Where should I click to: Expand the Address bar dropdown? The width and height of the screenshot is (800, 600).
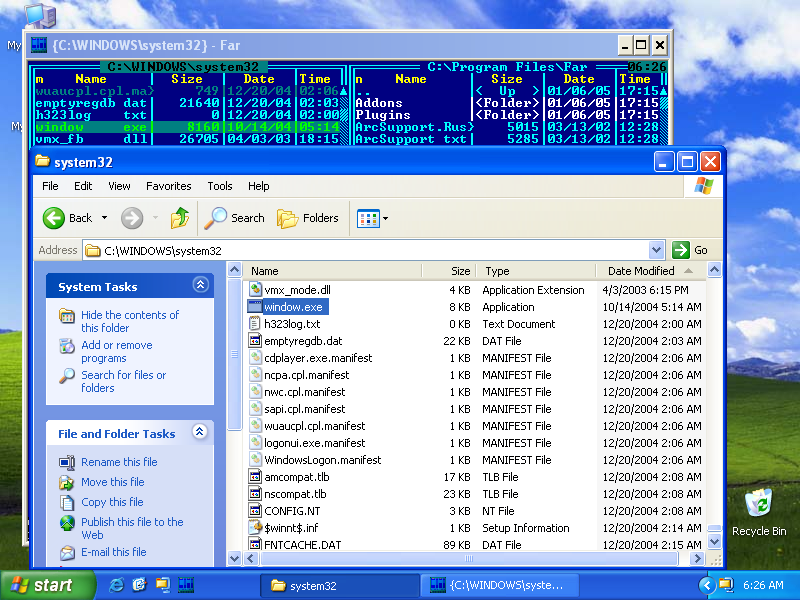pos(656,250)
